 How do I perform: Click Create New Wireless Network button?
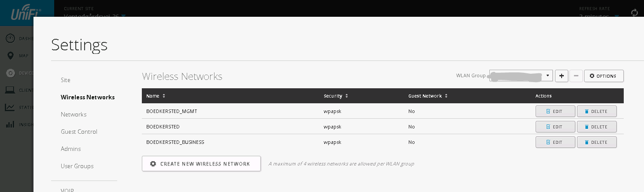(x=201, y=164)
